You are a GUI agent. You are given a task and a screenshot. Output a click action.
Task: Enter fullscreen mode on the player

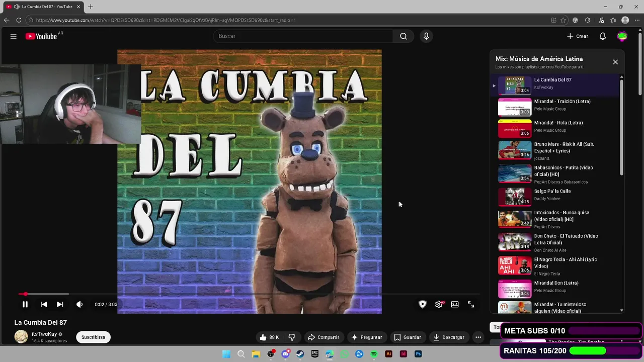[471, 304]
